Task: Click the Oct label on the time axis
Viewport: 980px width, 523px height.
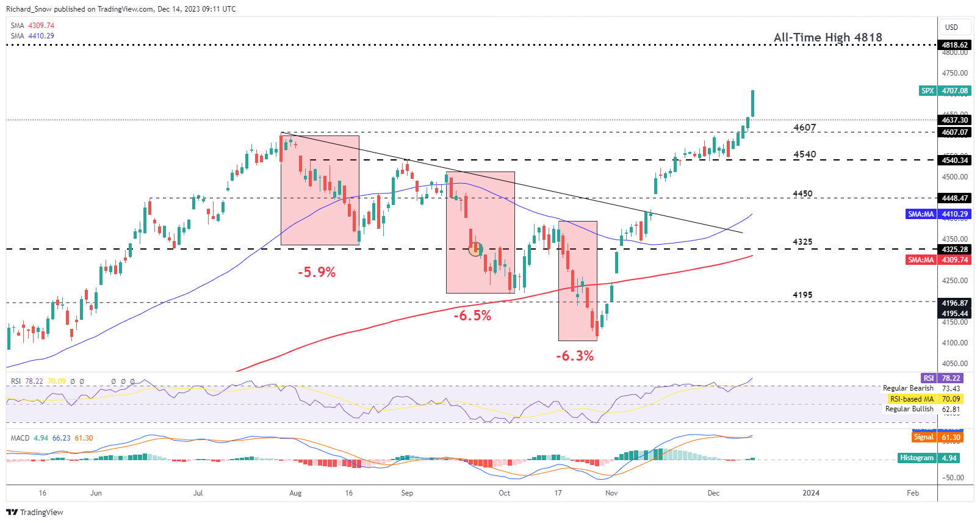Action: (504, 493)
